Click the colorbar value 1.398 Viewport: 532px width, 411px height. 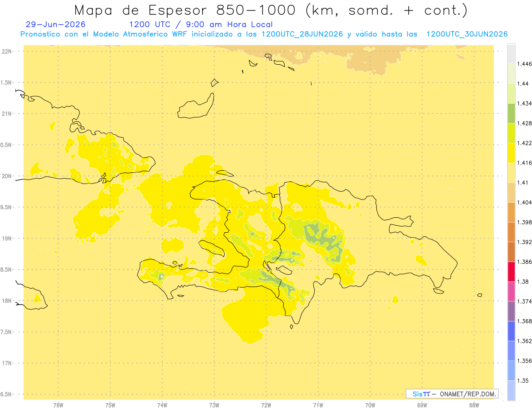[x=525, y=222]
